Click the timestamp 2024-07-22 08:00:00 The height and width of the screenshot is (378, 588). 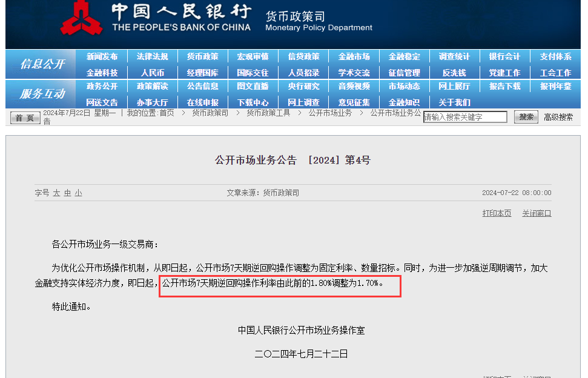517,193
